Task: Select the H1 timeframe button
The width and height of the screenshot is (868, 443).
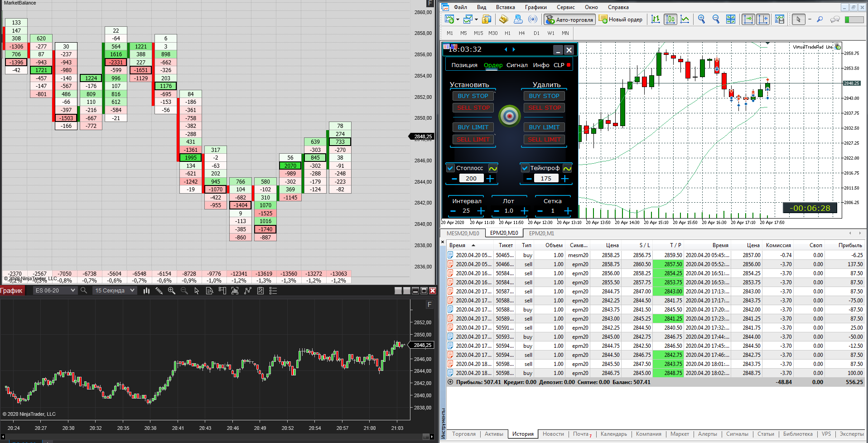Action: [x=507, y=33]
